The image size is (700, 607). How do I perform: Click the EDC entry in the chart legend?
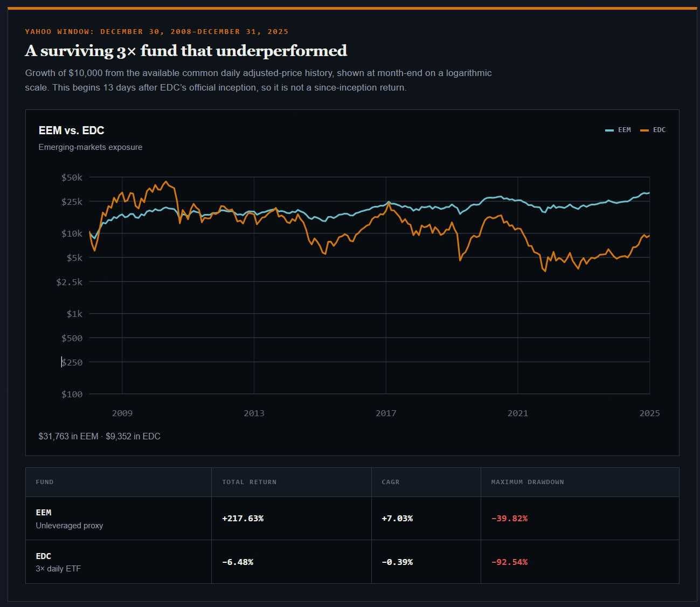[653, 130]
